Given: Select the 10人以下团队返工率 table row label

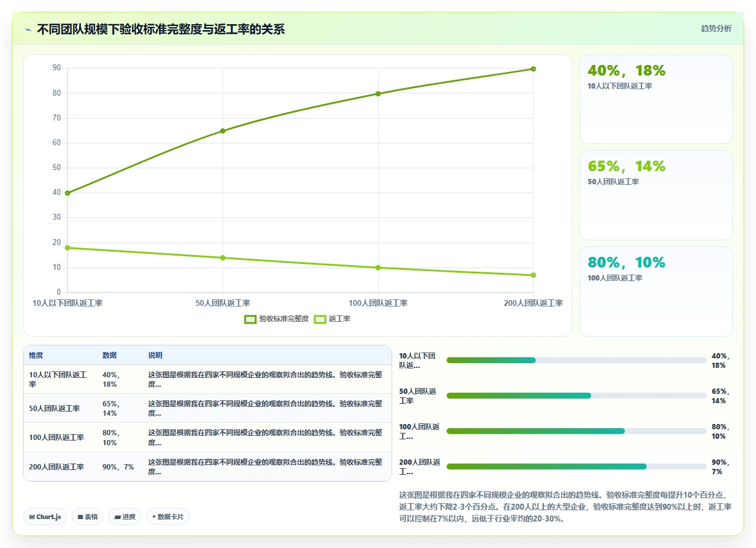Looking at the screenshot, I should pos(58,379).
